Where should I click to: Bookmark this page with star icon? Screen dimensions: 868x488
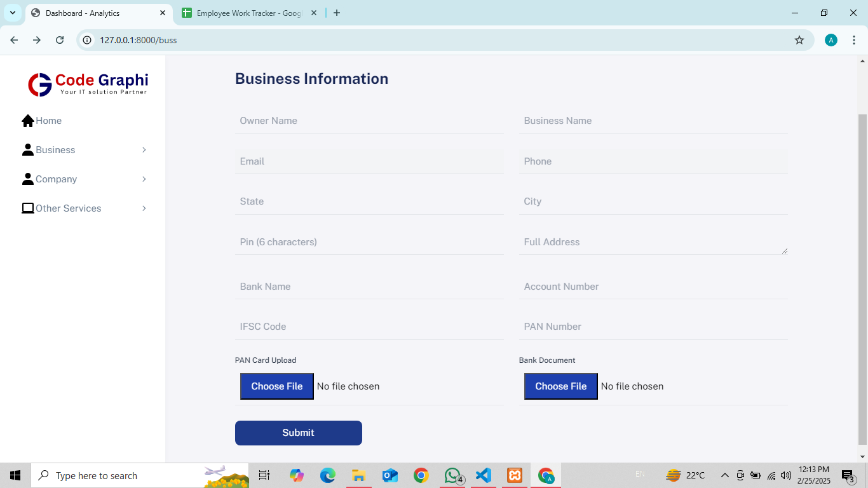[x=799, y=40]
